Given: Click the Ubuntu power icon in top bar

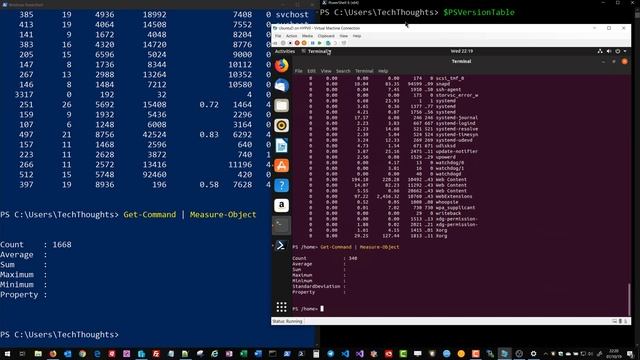Looking at the screenshot, I should tap(618, 51).
